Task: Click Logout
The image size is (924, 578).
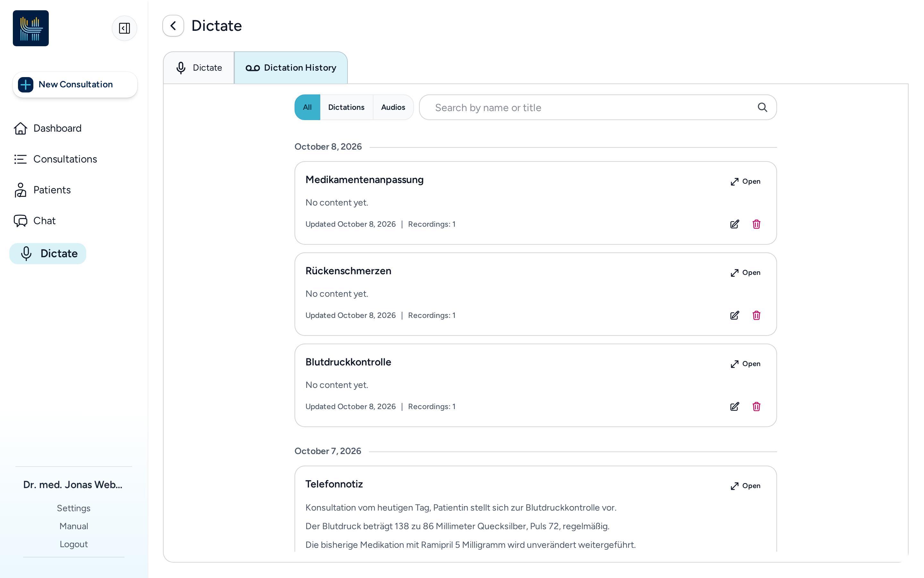Action: (x=74, y=544)
